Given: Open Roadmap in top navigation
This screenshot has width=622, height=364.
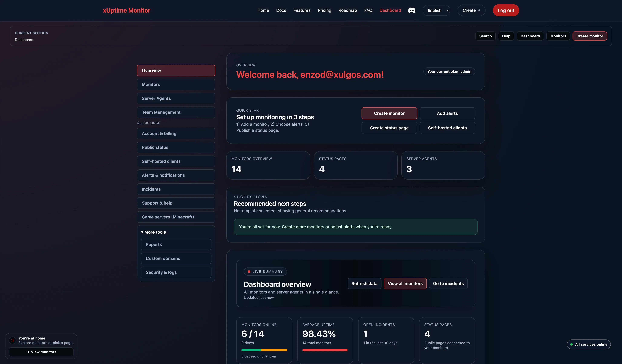Looking at the screenshot, I should tap(347, 10).
